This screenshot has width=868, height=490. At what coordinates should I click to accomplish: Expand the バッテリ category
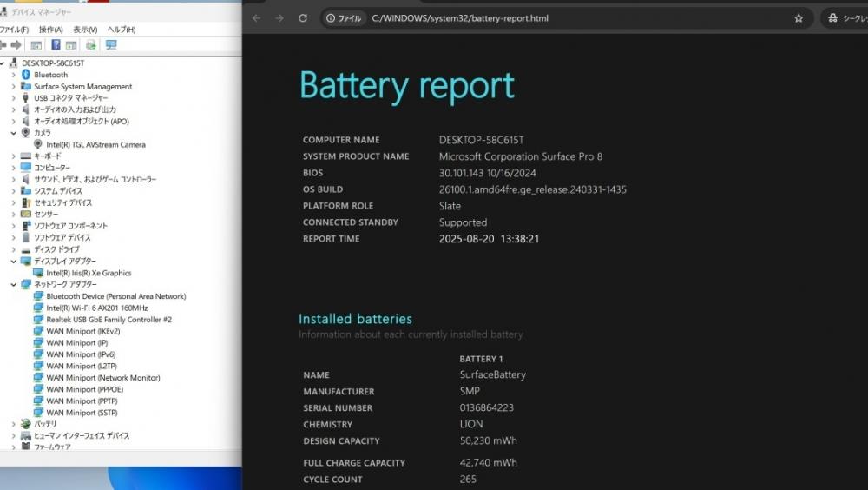(14, 424)
